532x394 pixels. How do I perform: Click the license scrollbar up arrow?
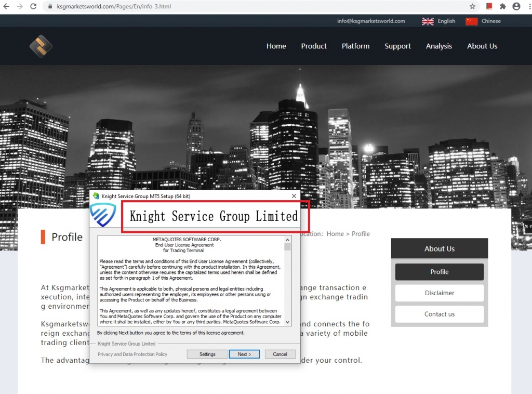[x=288, y=240]
